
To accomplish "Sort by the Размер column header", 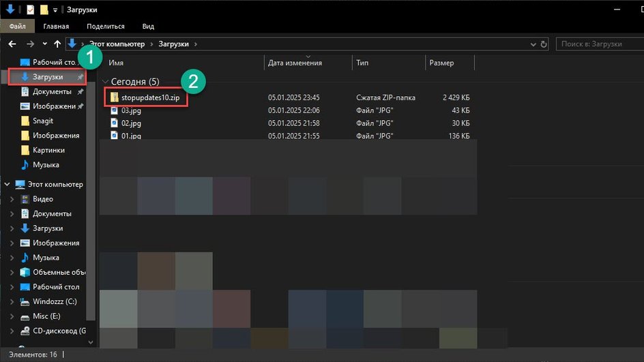I will (441, 63).
